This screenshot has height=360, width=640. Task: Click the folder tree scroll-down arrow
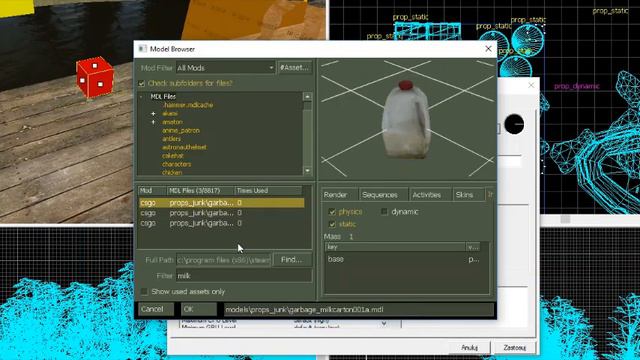click(x=307, y=171)
